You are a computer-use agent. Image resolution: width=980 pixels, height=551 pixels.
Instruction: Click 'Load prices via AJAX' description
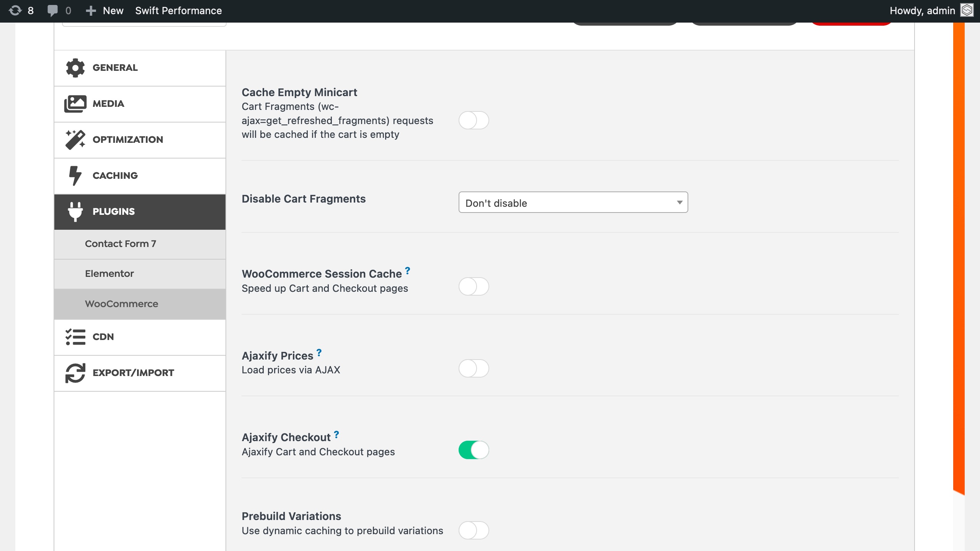[x=291, y=370]
